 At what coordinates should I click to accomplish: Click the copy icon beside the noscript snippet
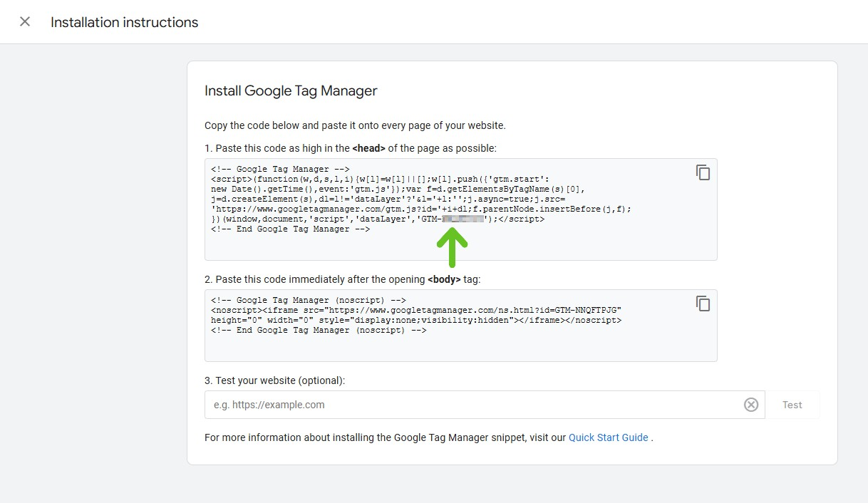[x=703, y=304]
